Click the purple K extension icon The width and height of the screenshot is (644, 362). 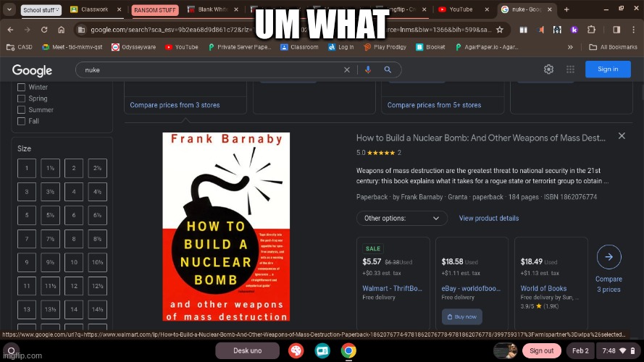click(x=574, y=30)
